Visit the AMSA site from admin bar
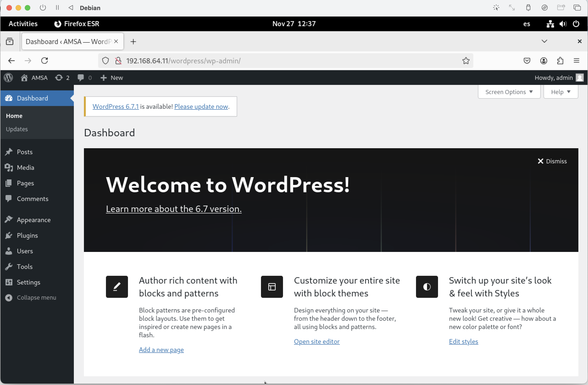588x385 pixels. [34, 78]
